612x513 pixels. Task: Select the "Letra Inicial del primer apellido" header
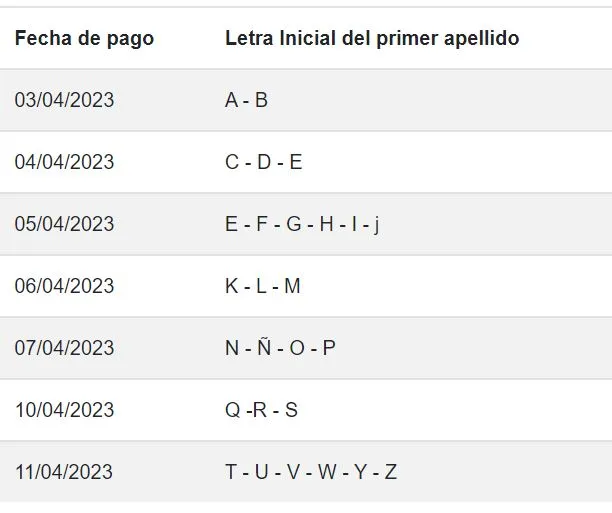(372, 38)
